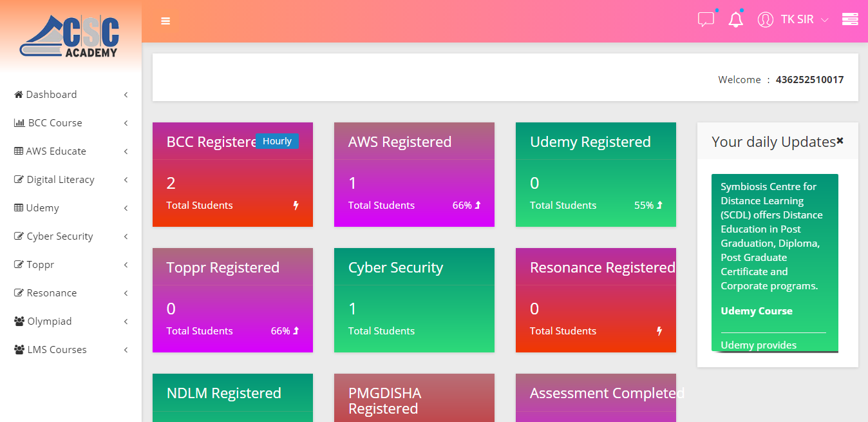Open the LMS Courses menu item
This screenshot has height=422, width=868.
click(x=71, y=349)
